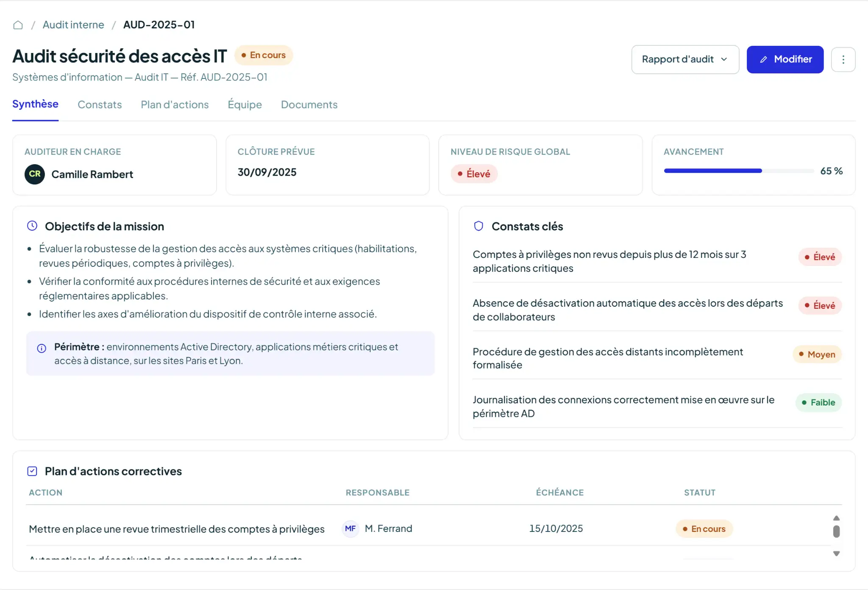Click the En cours status badge beside title
The width and height of the screenshot is (868, 590).
pyautogui.click(x=264, y=55)
